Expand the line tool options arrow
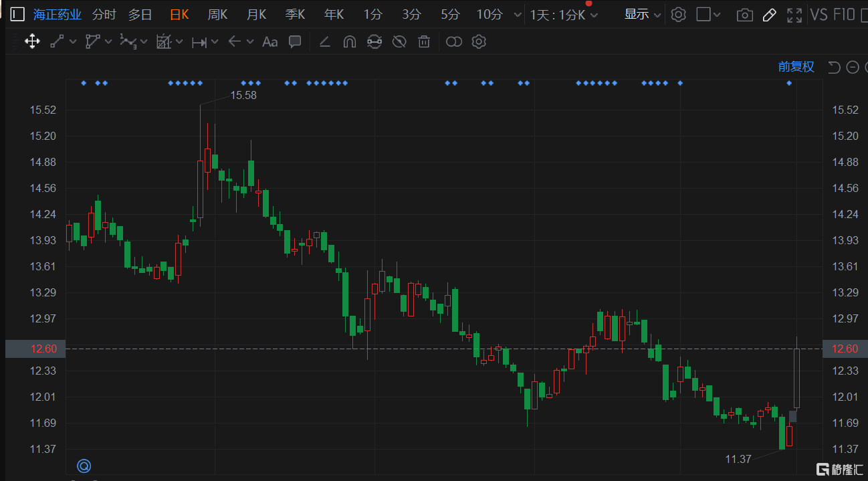The width and height of the screenshot is (868, 481). 73,42
